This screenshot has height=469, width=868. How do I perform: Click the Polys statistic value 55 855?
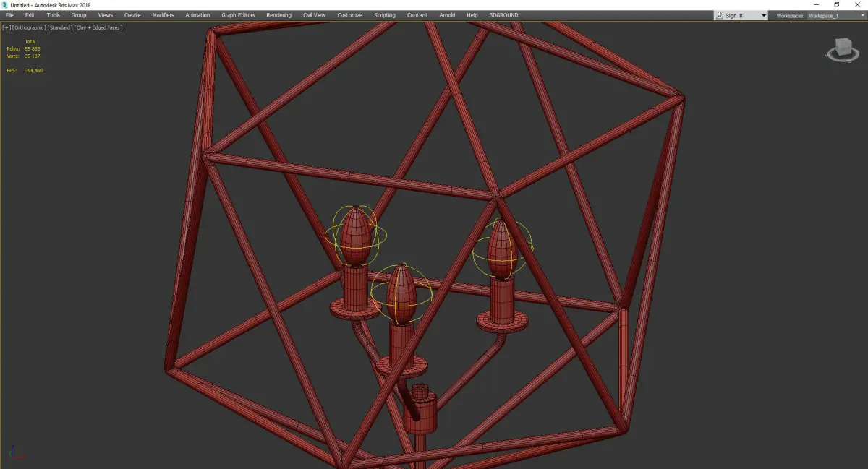point(33,49)
